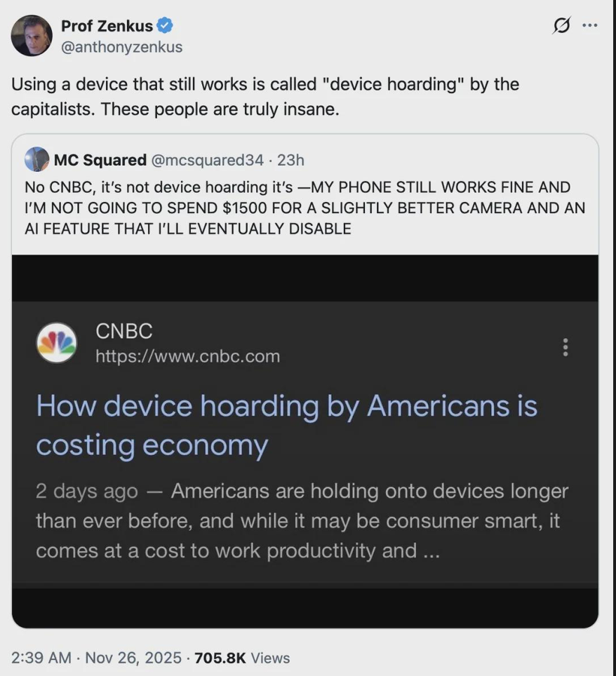Viewport: 616px width, 676px height.
Task: Open the quoted tweet text by MC Squared
Action: (304, 208)
